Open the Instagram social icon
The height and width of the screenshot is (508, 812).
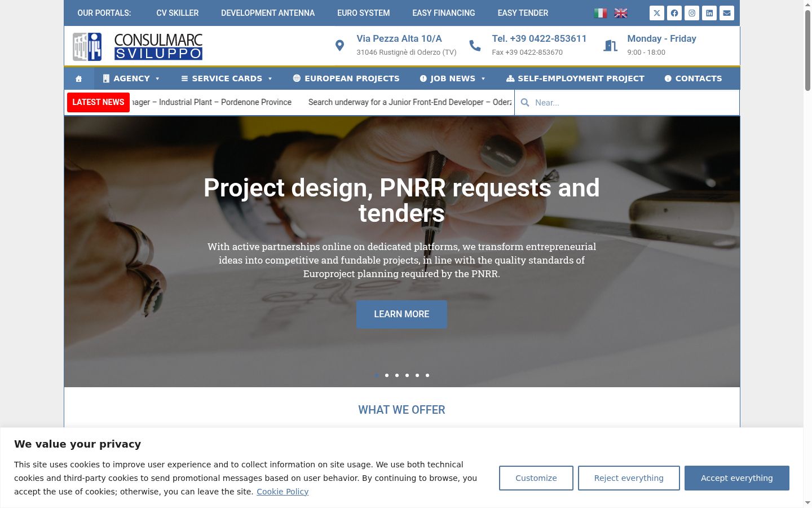(692, 13)
